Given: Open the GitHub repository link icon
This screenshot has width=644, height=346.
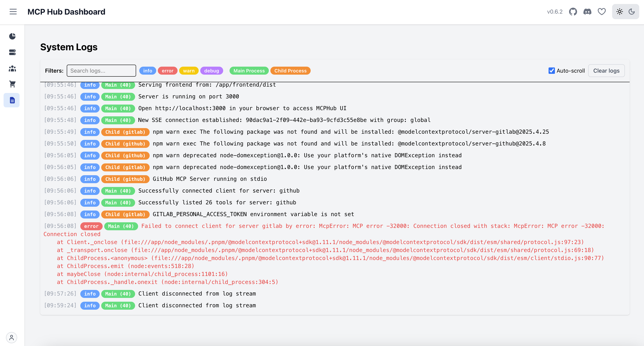Looking at the screenshot, I should point(573,12).
